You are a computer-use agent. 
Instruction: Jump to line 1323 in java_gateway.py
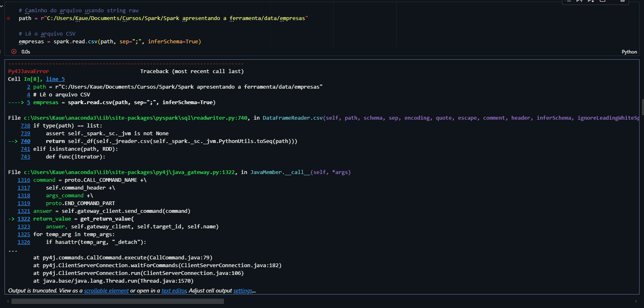click(x=24, y=227)
